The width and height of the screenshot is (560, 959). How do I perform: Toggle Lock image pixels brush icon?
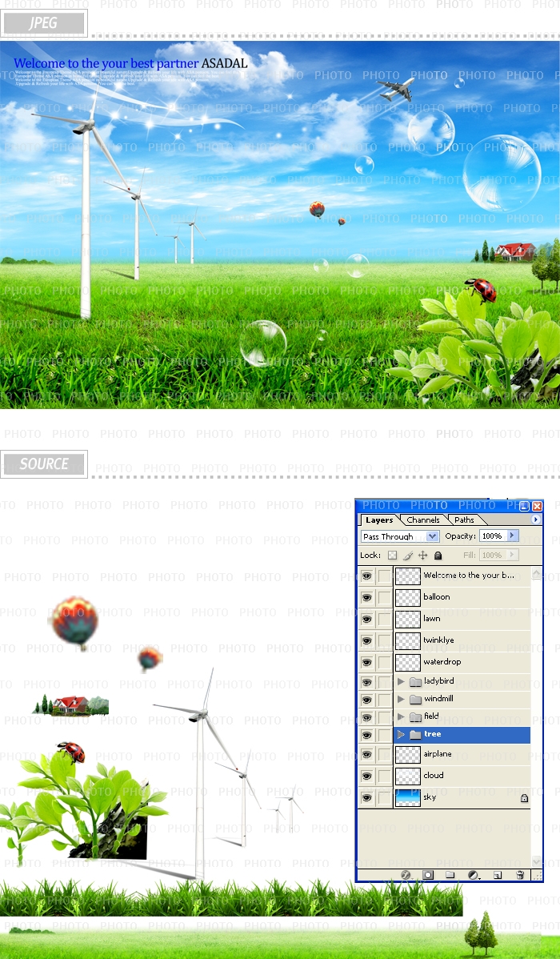[x=408, y=556]
